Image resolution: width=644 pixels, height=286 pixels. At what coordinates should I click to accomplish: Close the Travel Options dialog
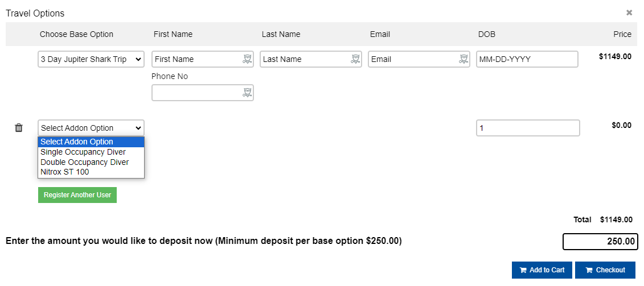click(629, 13)
